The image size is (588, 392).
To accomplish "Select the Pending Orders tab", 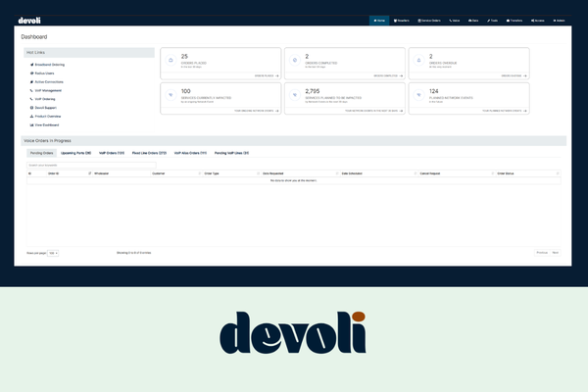I will click(41, 153).
